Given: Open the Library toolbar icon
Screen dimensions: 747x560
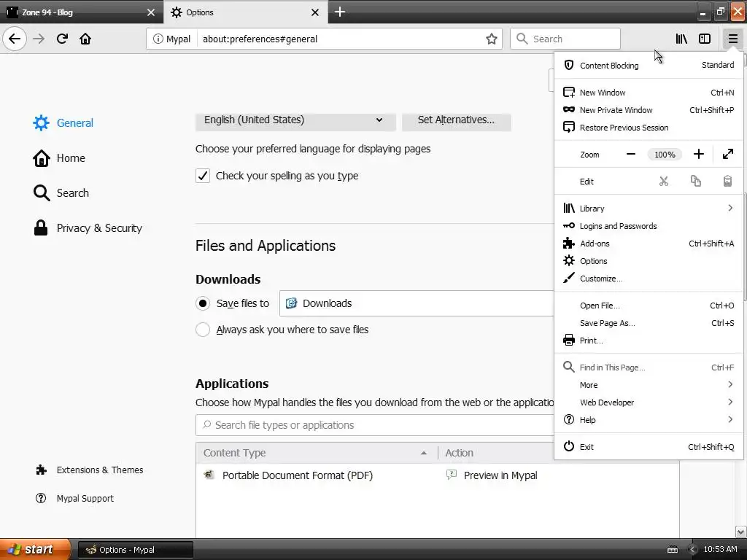Looking at the screenshot, I should pyautogui.click(x=681, y=39).
